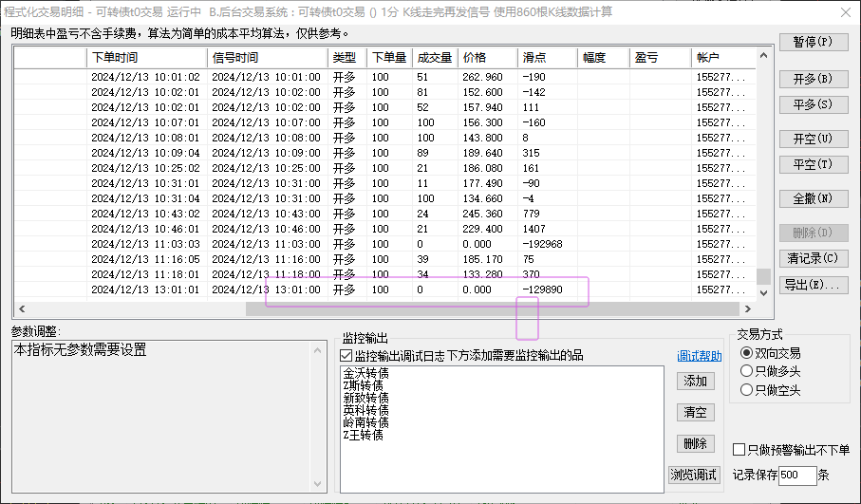Click the 暂停(P) pause button
Viewport: 861px width, 504px height.
click(814, 43)
